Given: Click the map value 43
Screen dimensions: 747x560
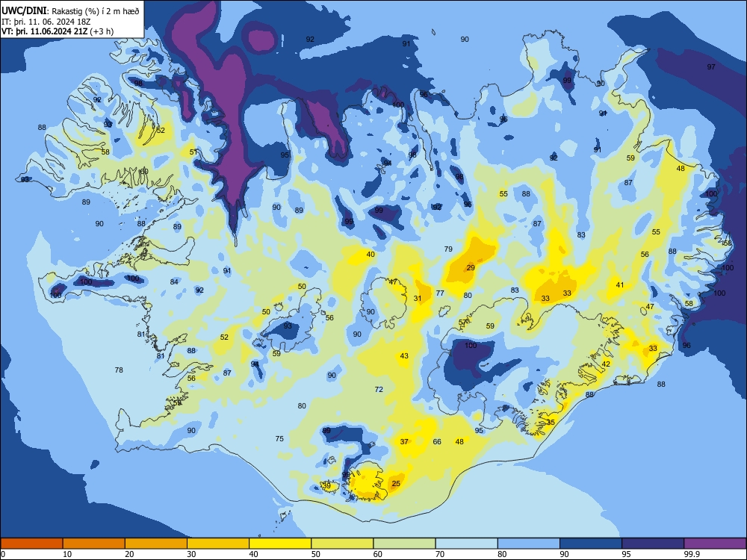Looking at the screenshot, I should tap(404, 355).
